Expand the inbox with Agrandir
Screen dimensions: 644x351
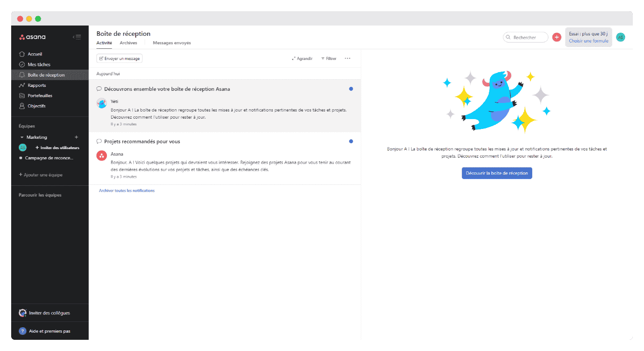click(302, 58)
